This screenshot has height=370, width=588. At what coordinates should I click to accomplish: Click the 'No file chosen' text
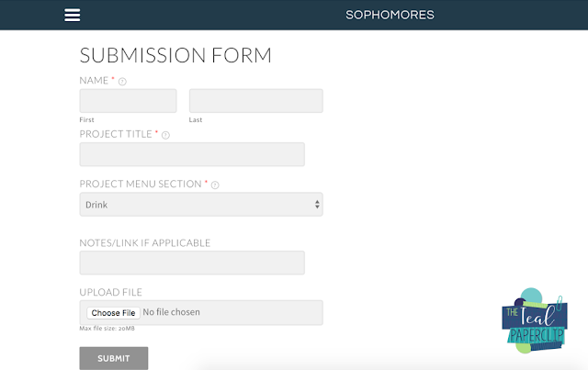tap(172, 312)
